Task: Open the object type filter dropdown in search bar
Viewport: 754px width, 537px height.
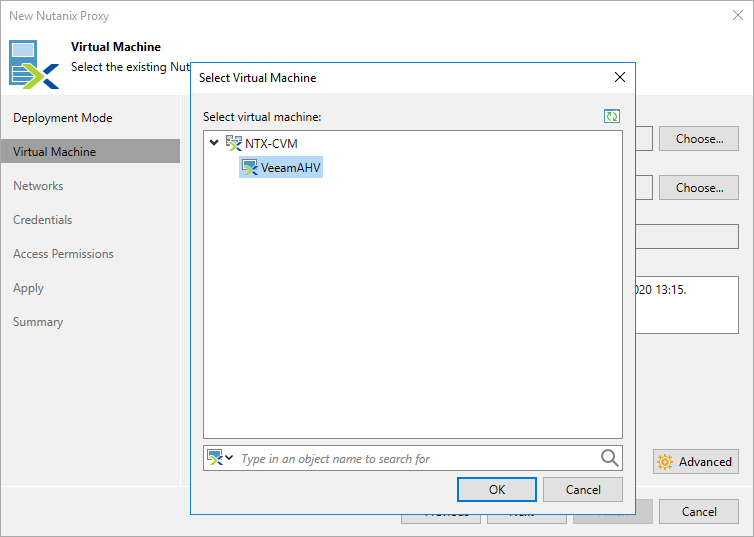Action: coord(220,458)
